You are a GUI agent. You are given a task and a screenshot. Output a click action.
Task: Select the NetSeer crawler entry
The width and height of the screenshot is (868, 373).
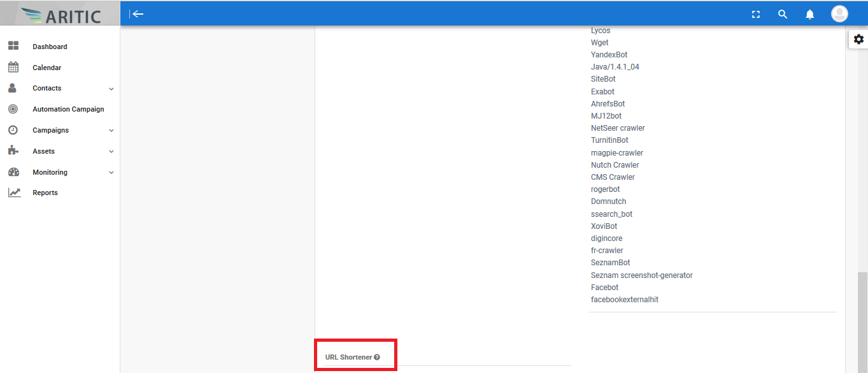(x=618, y=128)
